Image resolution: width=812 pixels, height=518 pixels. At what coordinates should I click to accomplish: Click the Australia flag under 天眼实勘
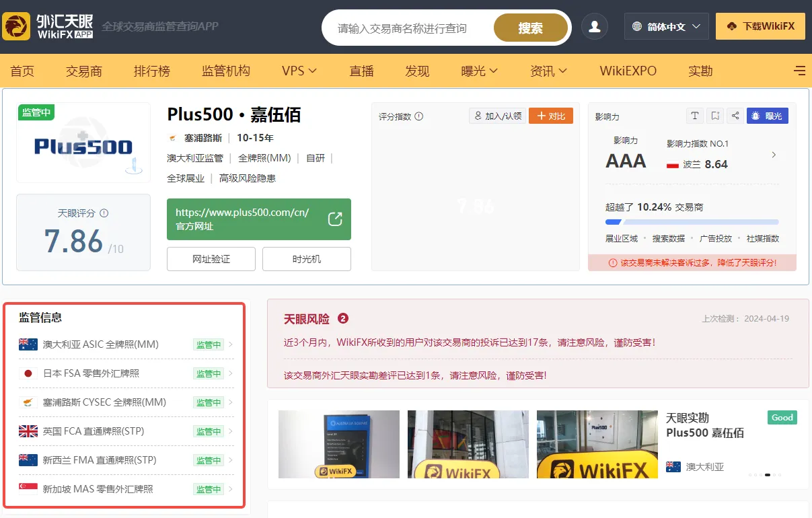pos(673,467)
